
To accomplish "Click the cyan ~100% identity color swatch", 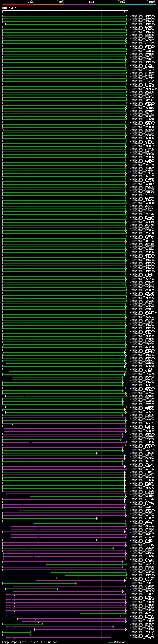I will pos(140,4).
